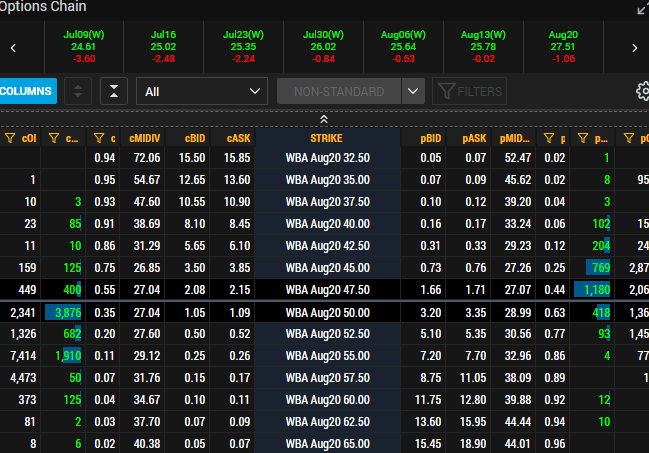The image size is (649, 453).
Task: Click call volume cell 3,876
Action: pos(63,312)
